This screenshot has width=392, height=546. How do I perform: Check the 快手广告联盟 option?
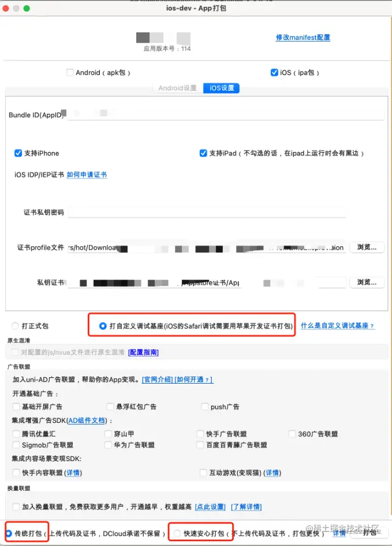click(x=200, y=433)
